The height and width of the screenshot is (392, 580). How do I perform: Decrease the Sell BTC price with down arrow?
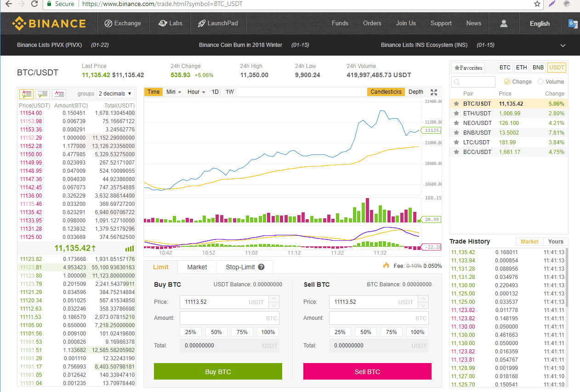(x=423, y=306)
